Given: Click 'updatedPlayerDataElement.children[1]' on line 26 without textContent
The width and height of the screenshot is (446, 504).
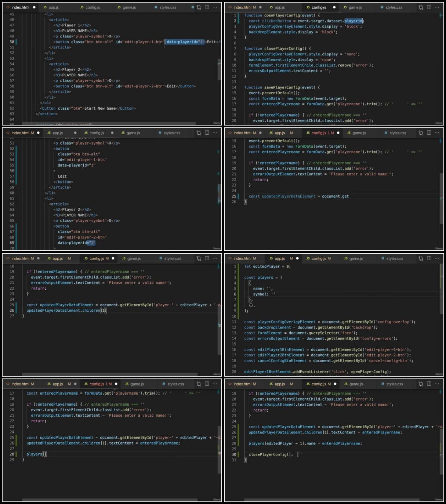Looking at the screenshot, I should pyautogui.click(x=66, y=311).
